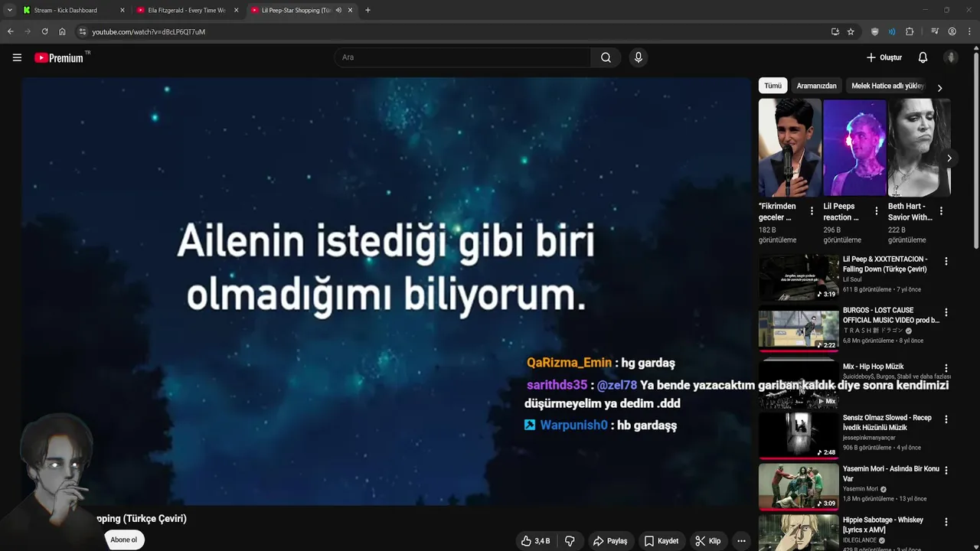Switch to Ella Fitzgerald tab

point(187,10)
